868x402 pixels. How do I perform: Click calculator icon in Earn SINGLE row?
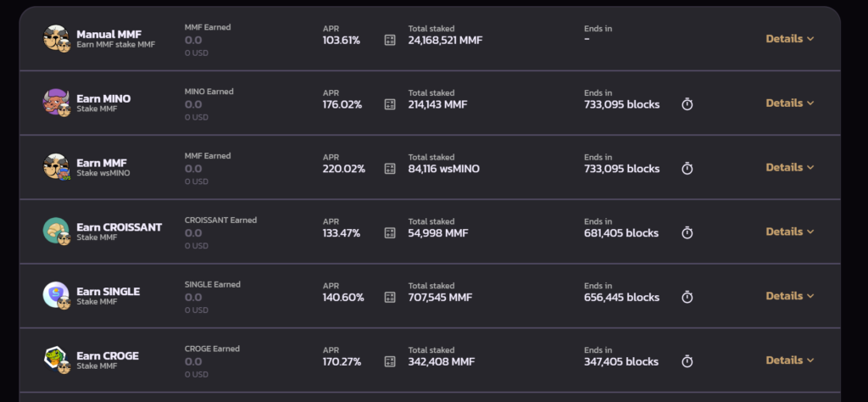click(x=390, y=298)
